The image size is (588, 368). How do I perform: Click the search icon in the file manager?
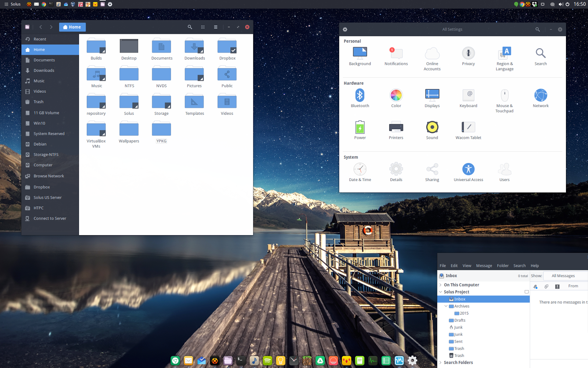point(190,27)
